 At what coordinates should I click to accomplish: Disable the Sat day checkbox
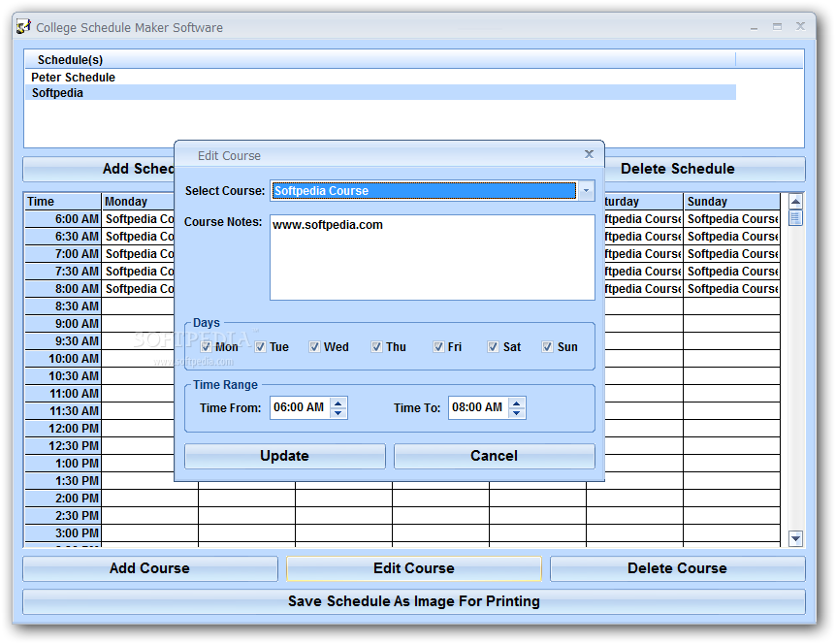[x=493, y=347]
